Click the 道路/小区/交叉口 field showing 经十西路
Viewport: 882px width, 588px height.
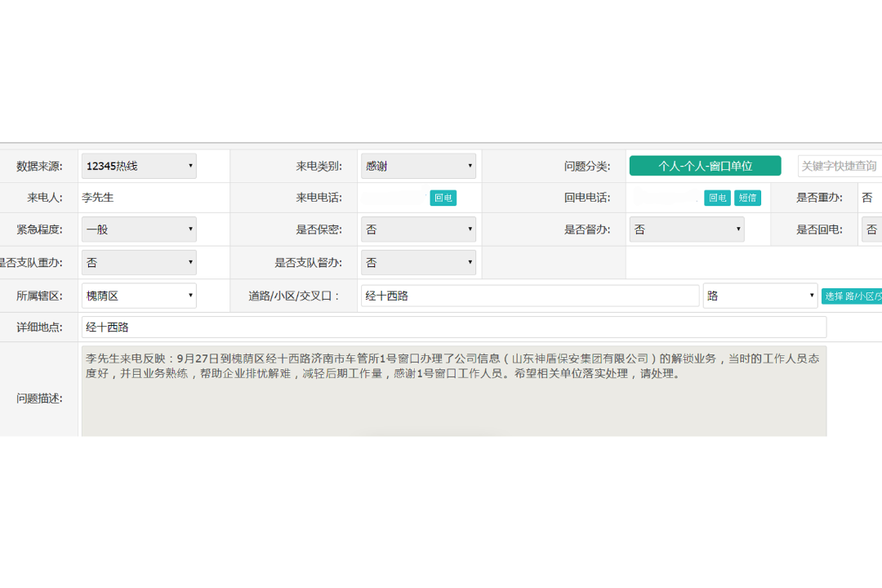[x=530, y=296]
